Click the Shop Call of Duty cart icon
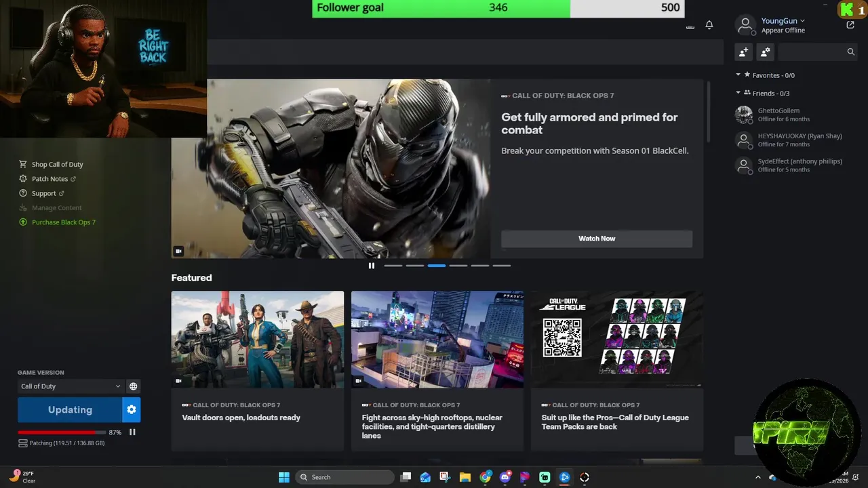868x488 pixels. [x=23, y=164]
